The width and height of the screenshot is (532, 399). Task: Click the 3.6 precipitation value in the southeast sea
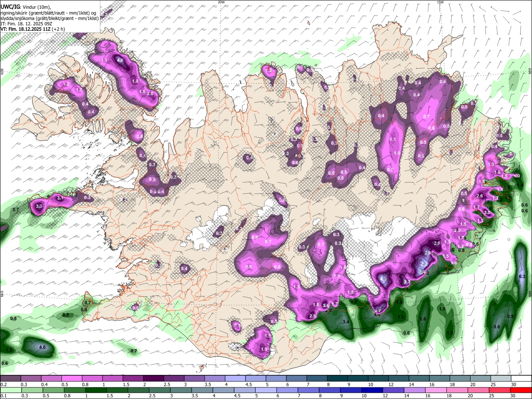coord(497,327)
